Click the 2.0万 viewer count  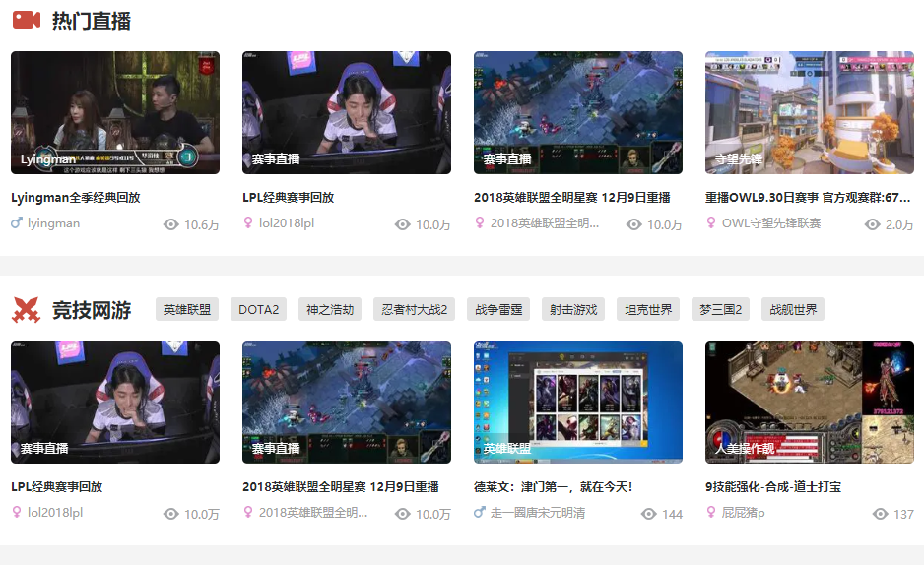coord(899,224)
